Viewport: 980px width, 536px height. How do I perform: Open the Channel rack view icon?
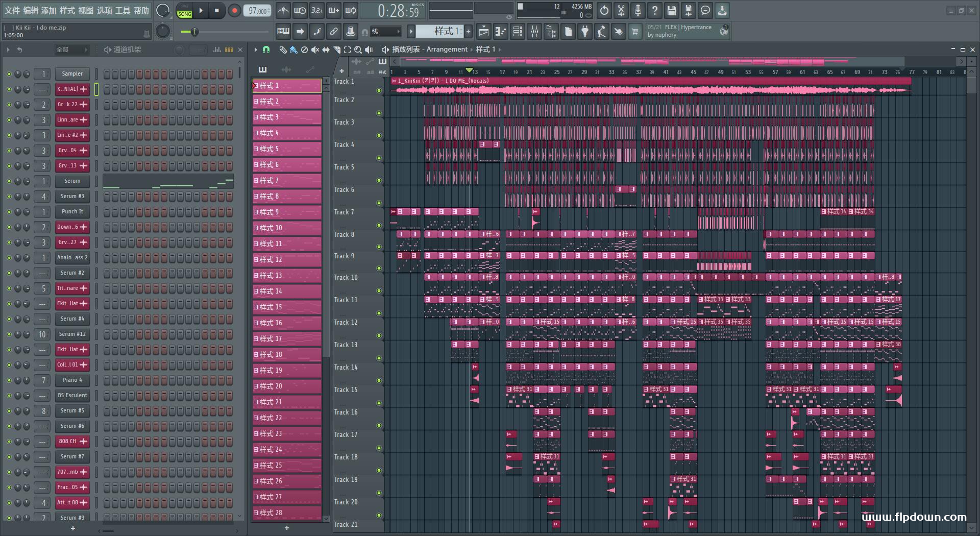click(x=518, y=32)
